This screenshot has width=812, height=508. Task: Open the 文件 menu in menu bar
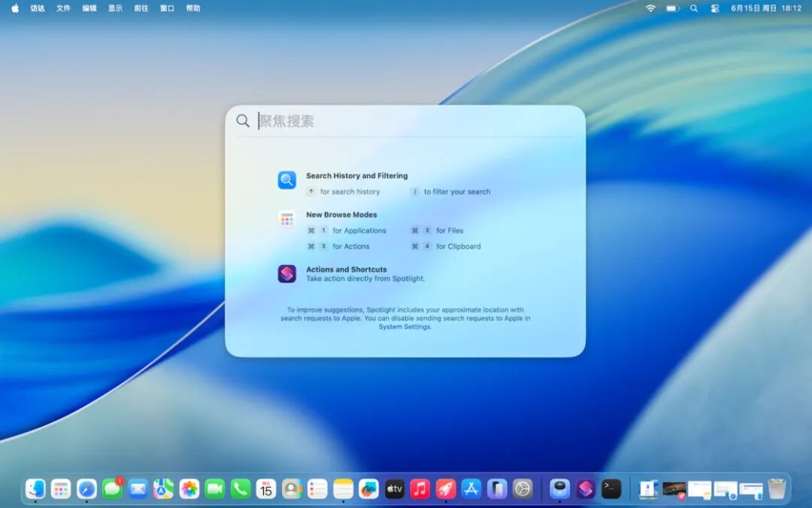(x=63, y=8)
